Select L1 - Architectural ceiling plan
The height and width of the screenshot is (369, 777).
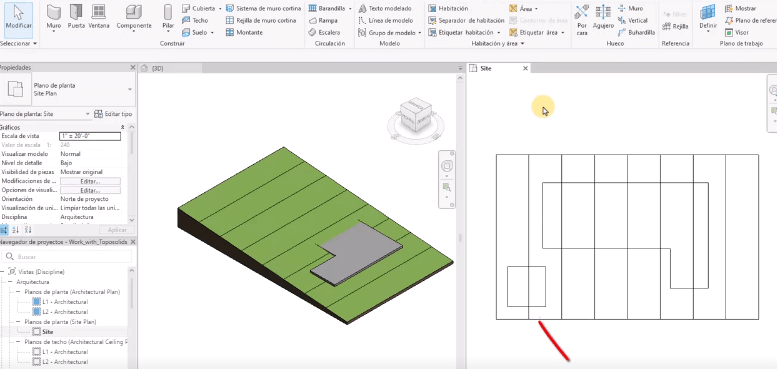(x=60, y=352)
